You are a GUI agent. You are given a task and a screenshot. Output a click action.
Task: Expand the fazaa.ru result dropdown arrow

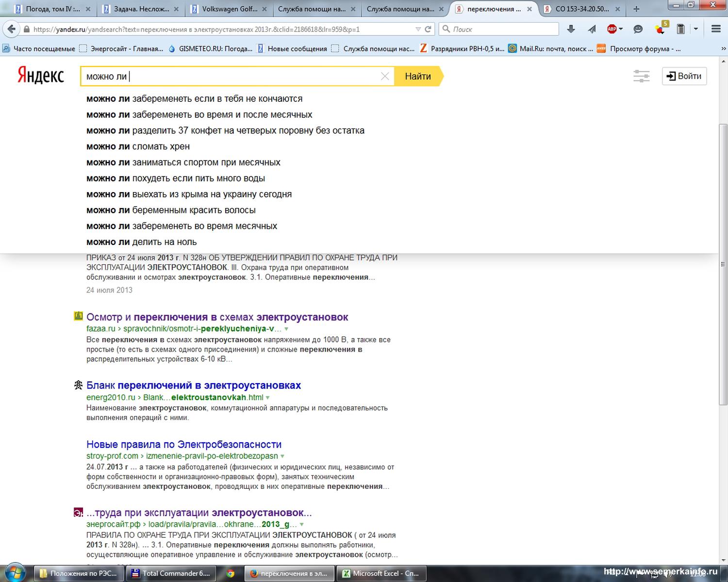pyautogui.click(x=286, y=329)
